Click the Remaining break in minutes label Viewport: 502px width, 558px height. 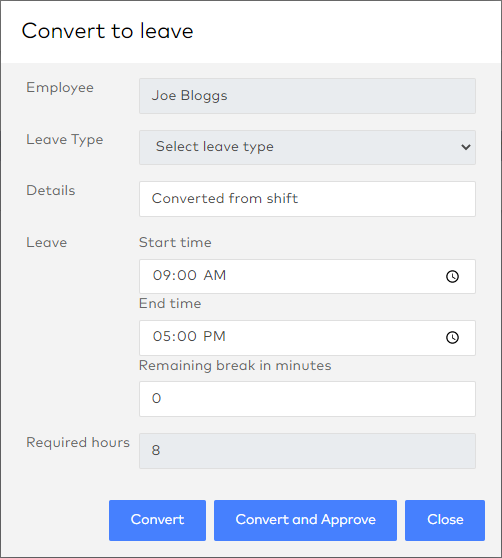[x=235, y=365]
